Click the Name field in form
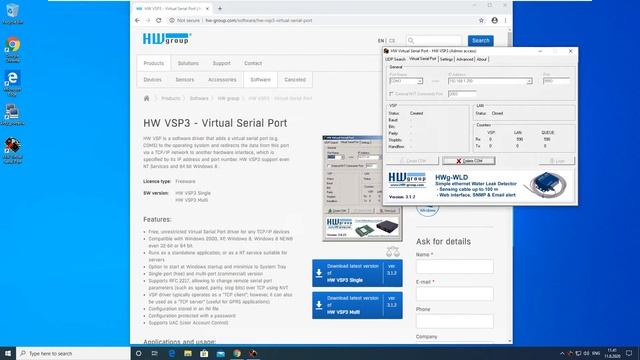Image resolution: width=640 pixels, height=360 pixels. [454, 267]
